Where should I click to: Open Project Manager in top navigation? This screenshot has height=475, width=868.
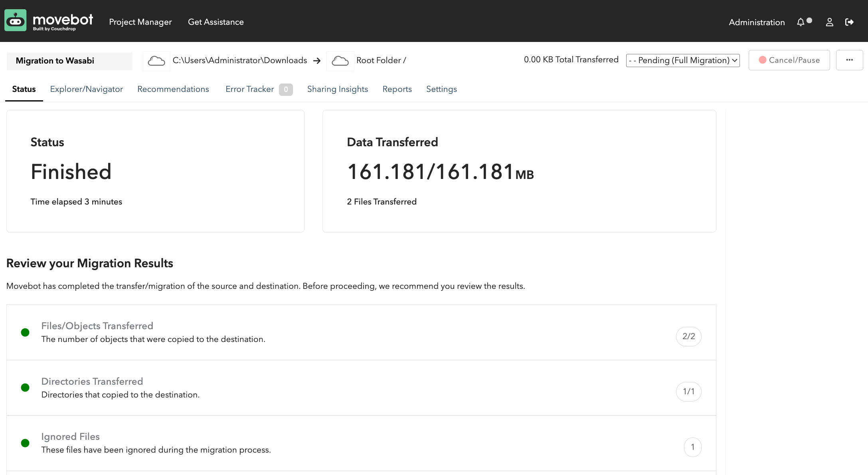pyautogui.click(x=140, y=22)
